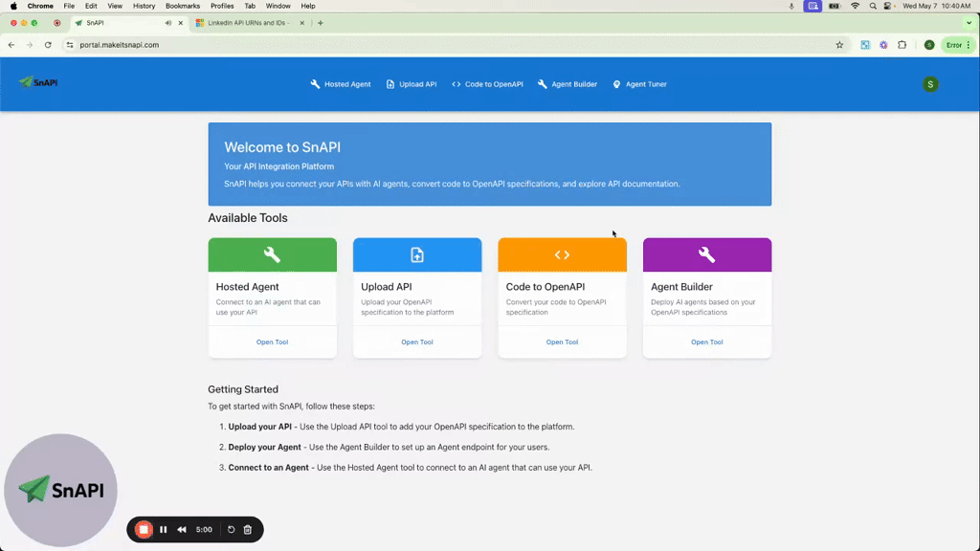Click the SnAPI logo in header

(38, 82)
